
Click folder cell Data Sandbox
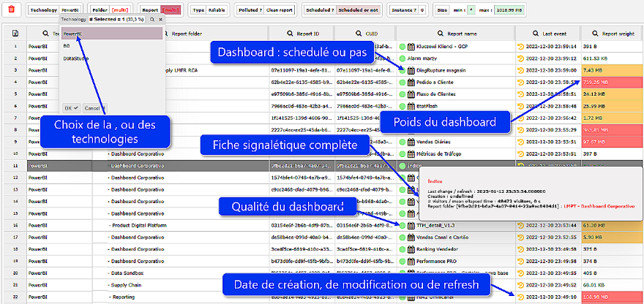pyautogui.click(x=126, y=273)
